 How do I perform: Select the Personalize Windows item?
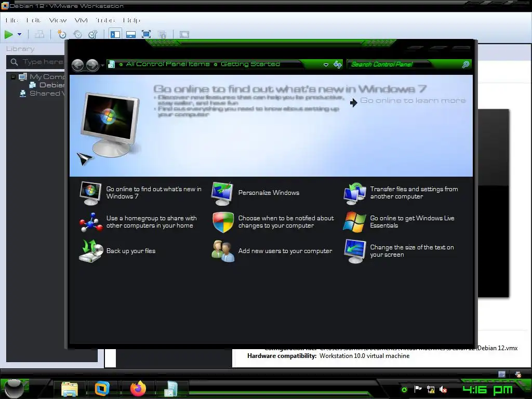pyautogui.click(x=256, y=193)
